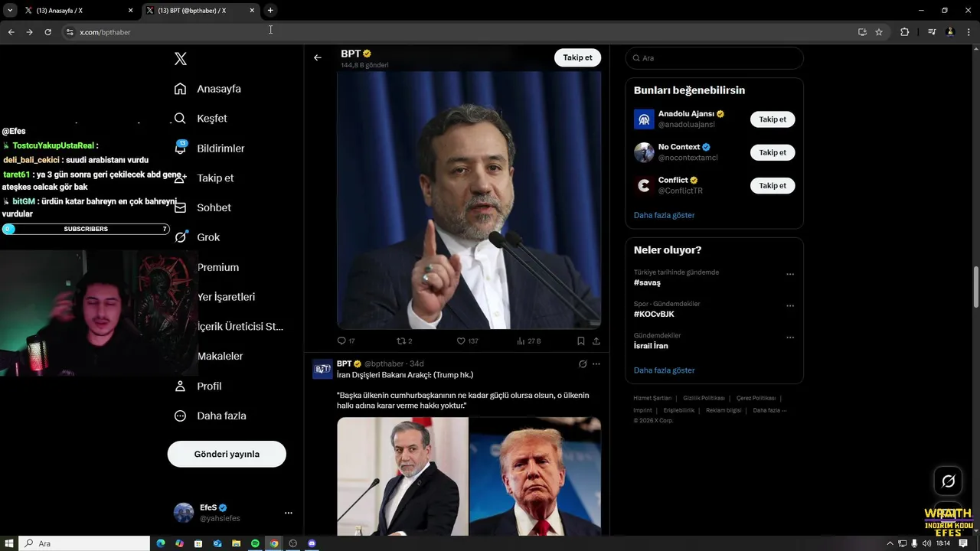The image size is (980, 551).
Task: Click Takip et on BPT profile header
Action: [x=577, y=57]
